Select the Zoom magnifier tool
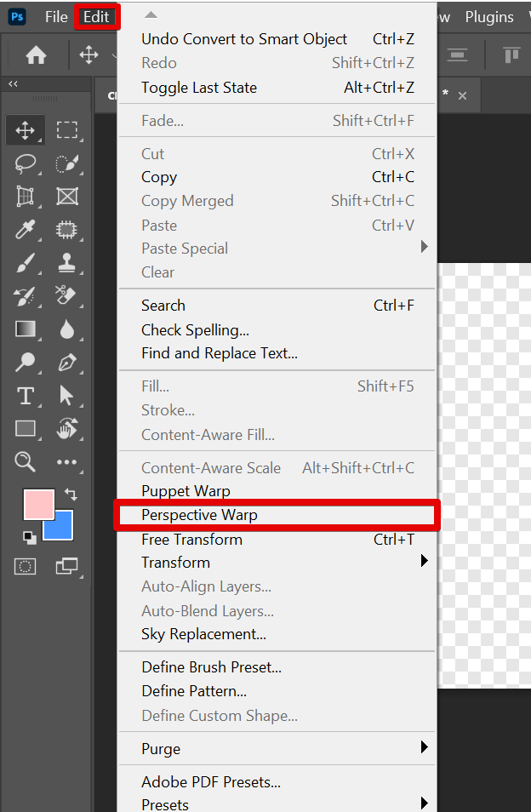This screenshot has height=812, width=531. 26,462
